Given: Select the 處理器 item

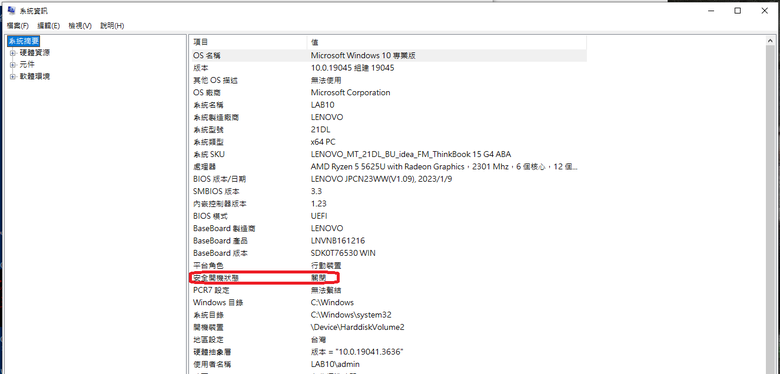Looking at the screenshot, I should [204, 167].
